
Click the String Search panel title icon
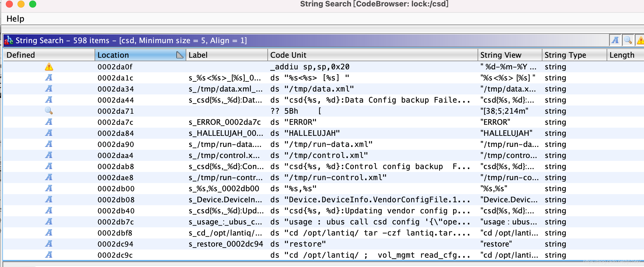[x=9, y=40]
